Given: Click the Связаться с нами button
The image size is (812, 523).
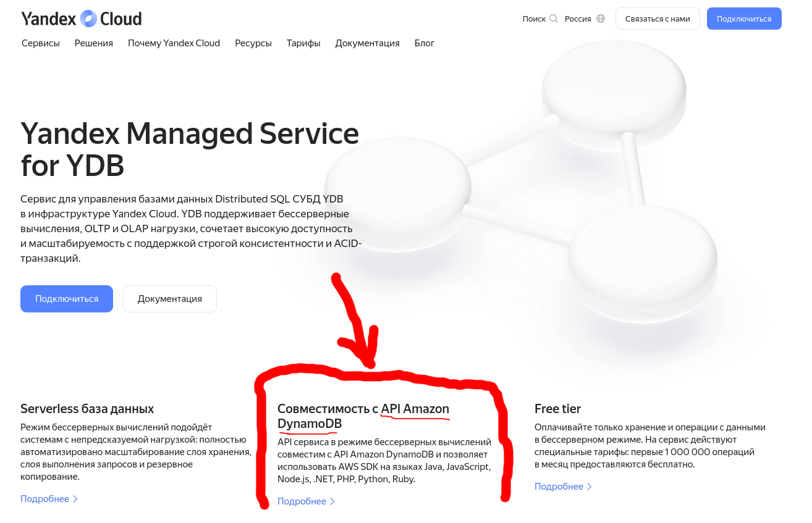Looking at the screenshot, I should click(658, 19).
